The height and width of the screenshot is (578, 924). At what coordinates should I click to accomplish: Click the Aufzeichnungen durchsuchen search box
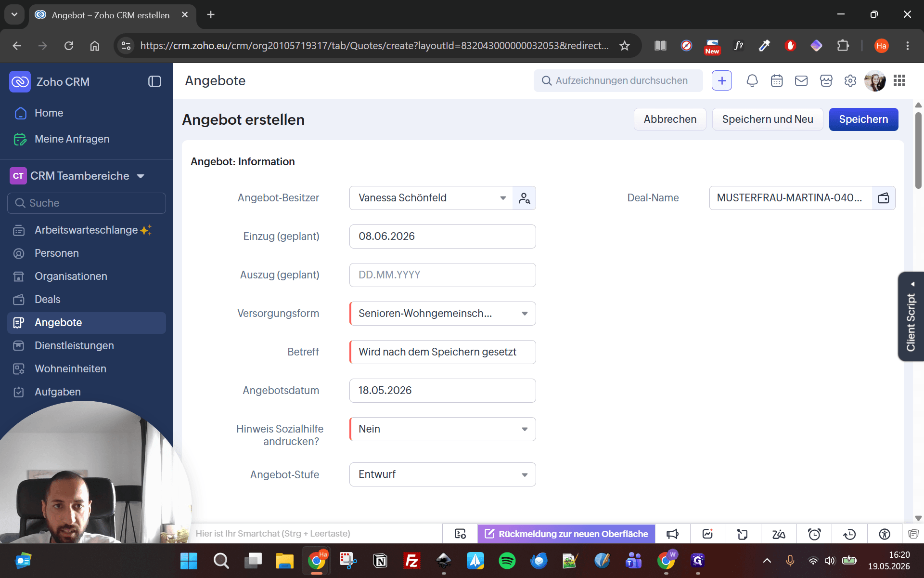coord(618,81)
